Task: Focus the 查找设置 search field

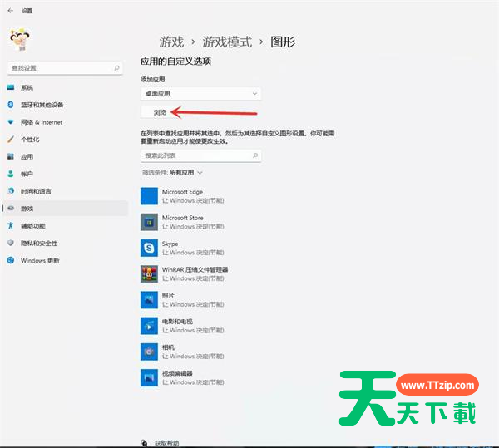Action: point(65,68)
